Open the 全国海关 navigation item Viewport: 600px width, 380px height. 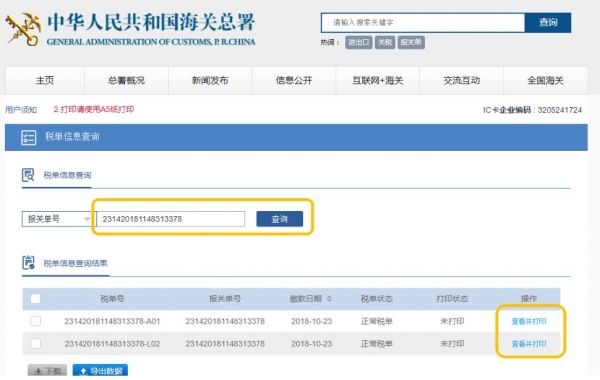(x=546, y=80)
